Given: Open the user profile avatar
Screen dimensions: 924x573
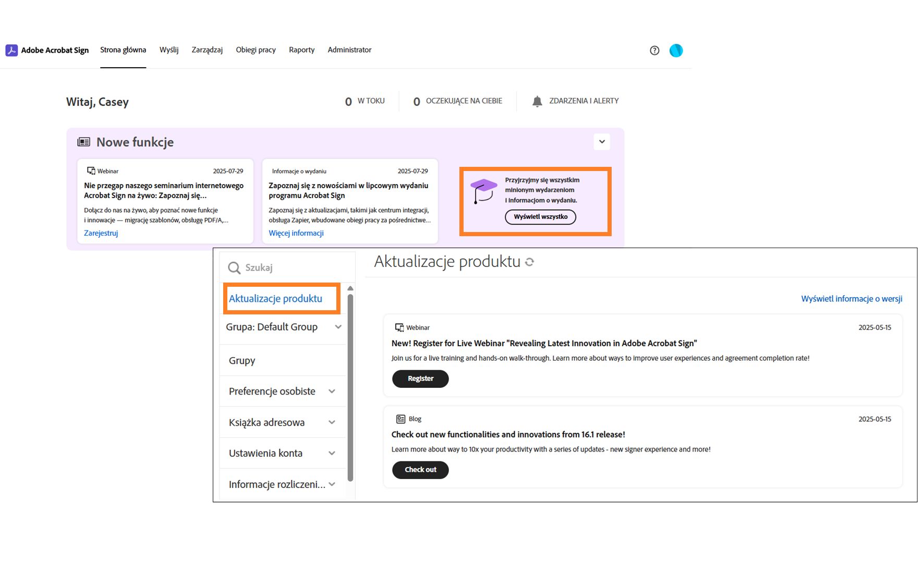Looking at the screenshot, I should click(676, 51).
